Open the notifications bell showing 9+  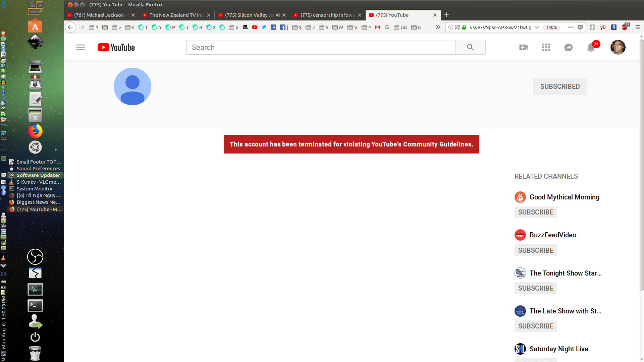(x=590, y=47)
